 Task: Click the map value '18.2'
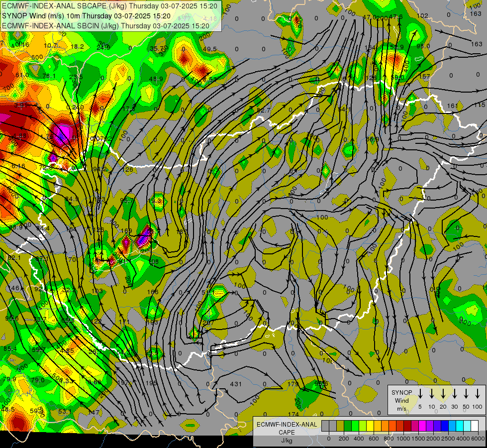click(x=77, y=47)
